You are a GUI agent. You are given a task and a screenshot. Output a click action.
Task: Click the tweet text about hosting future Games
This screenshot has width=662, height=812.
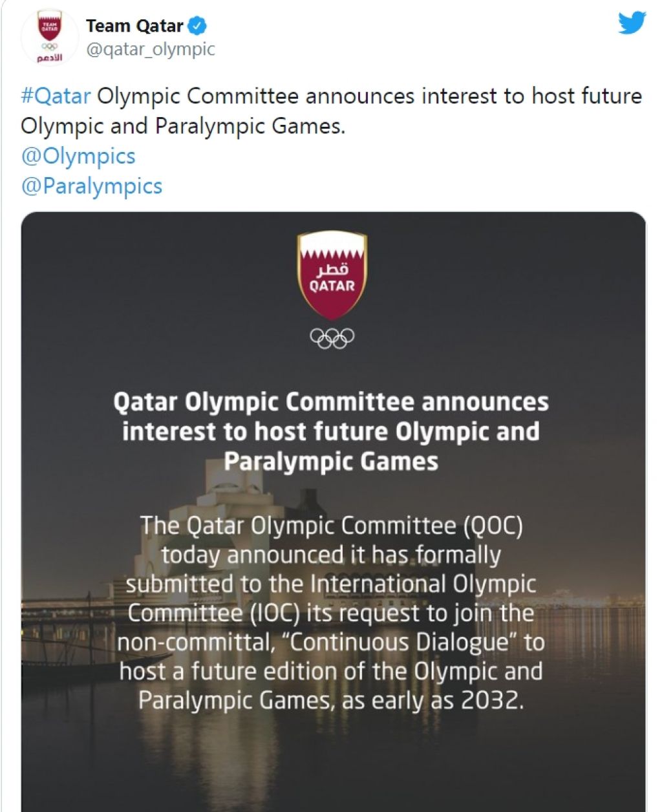pos(332,111)
